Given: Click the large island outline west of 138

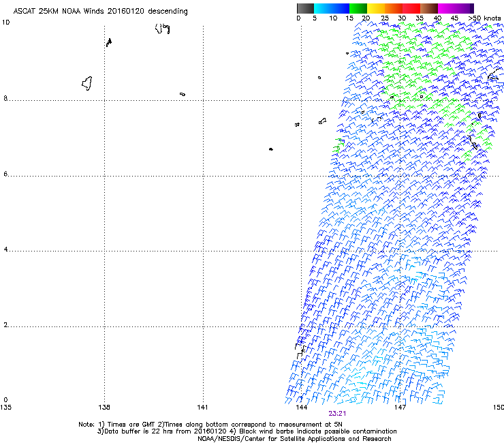Looking at the screenshot, I should 87,83.
